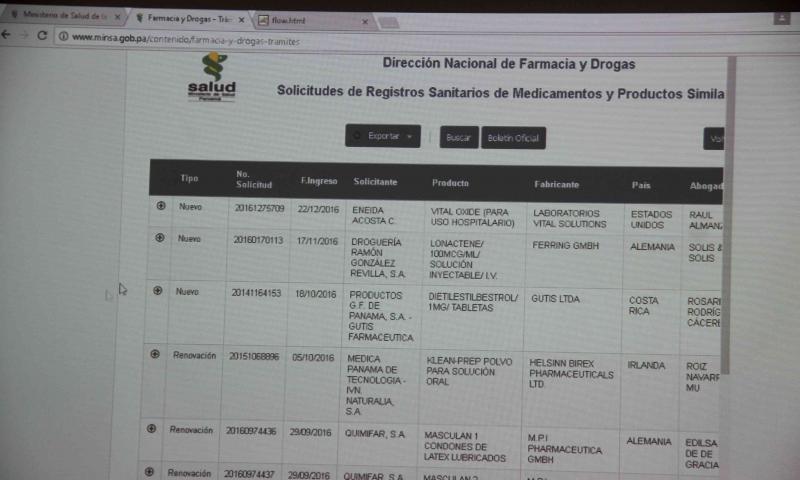Open the Exportar dropdown
This screenshot has width=800, height=480.
pos(383,136)
